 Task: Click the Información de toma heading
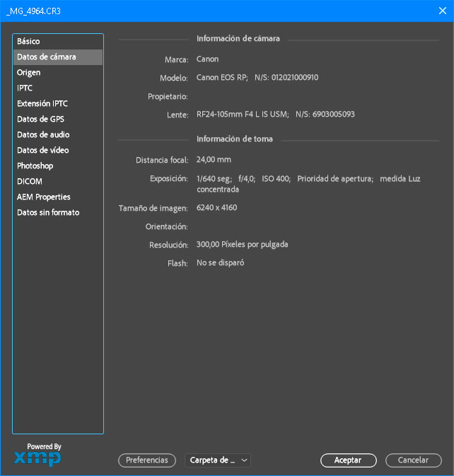(x=235, y=139)
